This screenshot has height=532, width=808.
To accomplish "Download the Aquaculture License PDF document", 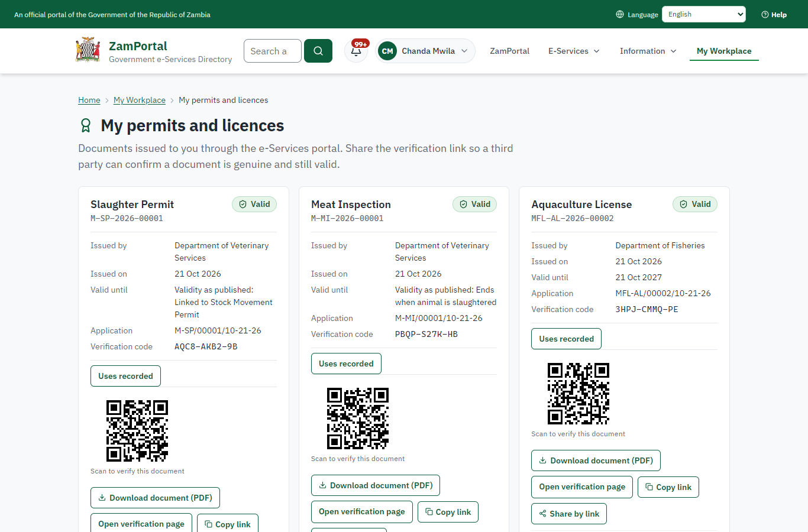I will pos(596,460).
